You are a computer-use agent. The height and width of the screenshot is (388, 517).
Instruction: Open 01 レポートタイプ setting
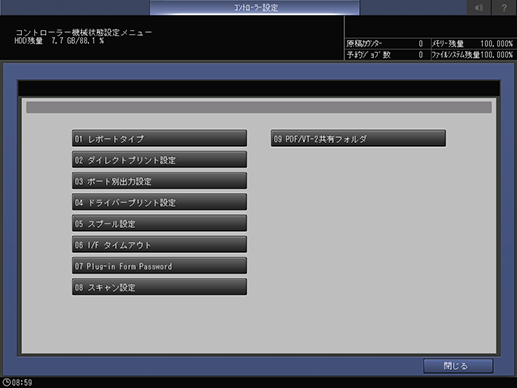pyautogui.click(x=159, y=138)
